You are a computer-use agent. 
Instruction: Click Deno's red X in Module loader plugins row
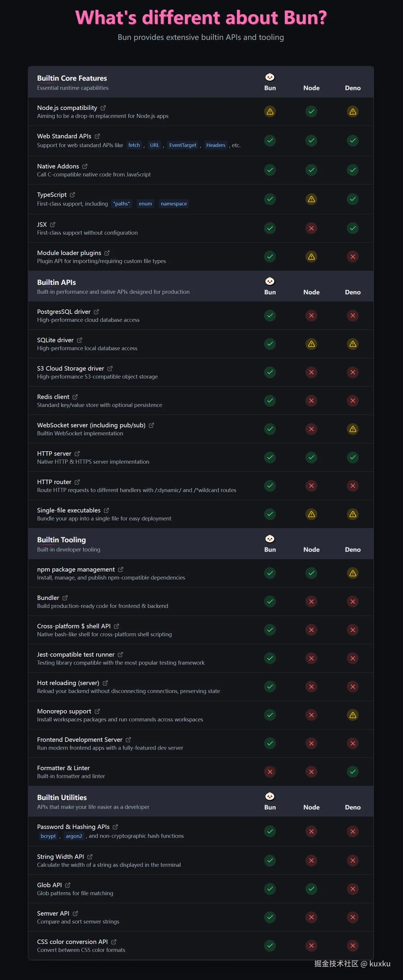tap(353, 257)
